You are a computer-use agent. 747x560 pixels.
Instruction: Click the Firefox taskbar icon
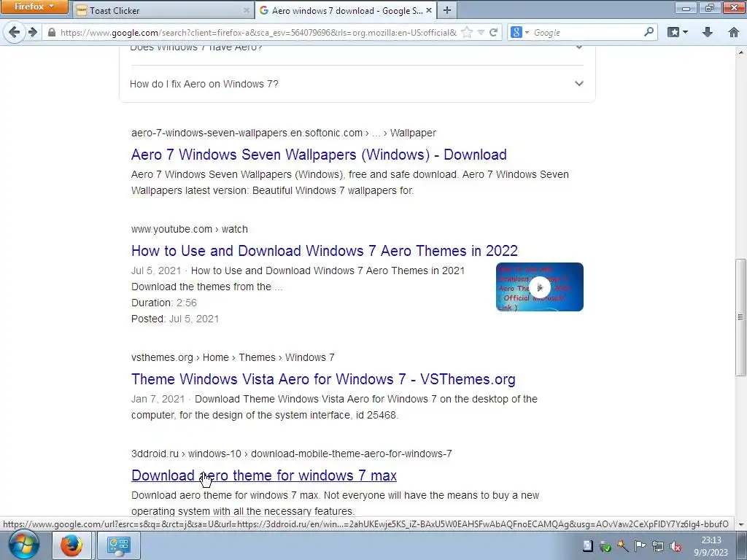71,545
